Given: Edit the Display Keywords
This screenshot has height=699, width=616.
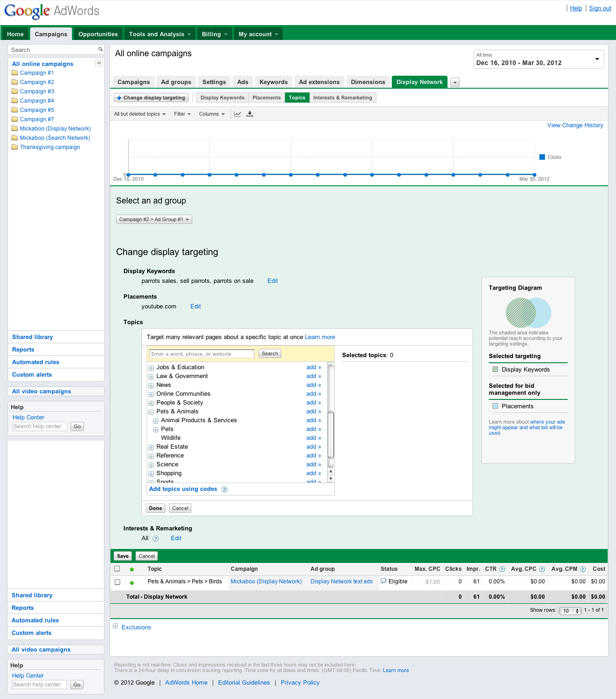Looking at the screenshot, I should point(272,281).
